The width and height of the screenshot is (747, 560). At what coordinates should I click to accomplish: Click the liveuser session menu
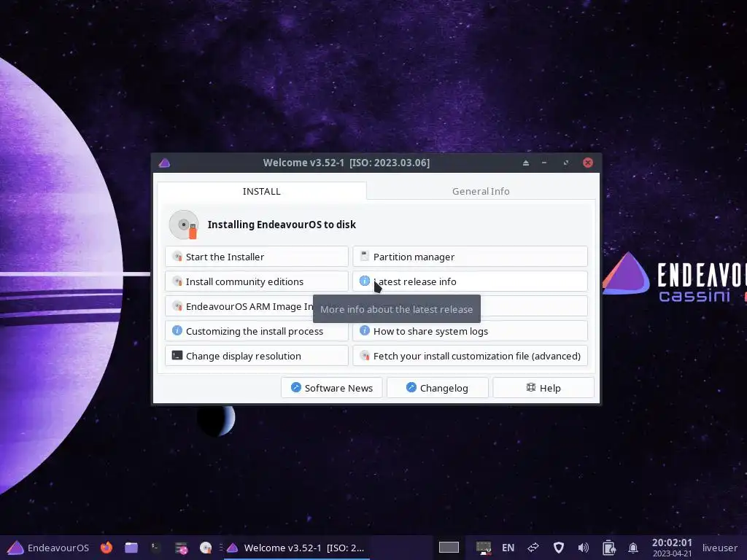(719, 548)
